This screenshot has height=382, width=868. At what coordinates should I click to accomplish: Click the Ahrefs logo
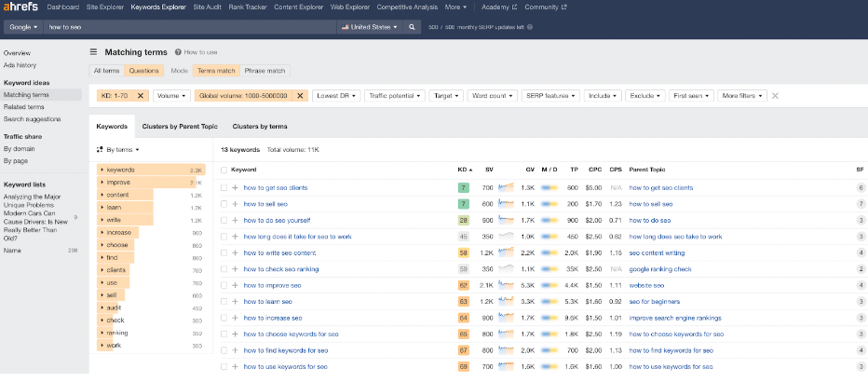pyautogui.click(x=20, y=7)
